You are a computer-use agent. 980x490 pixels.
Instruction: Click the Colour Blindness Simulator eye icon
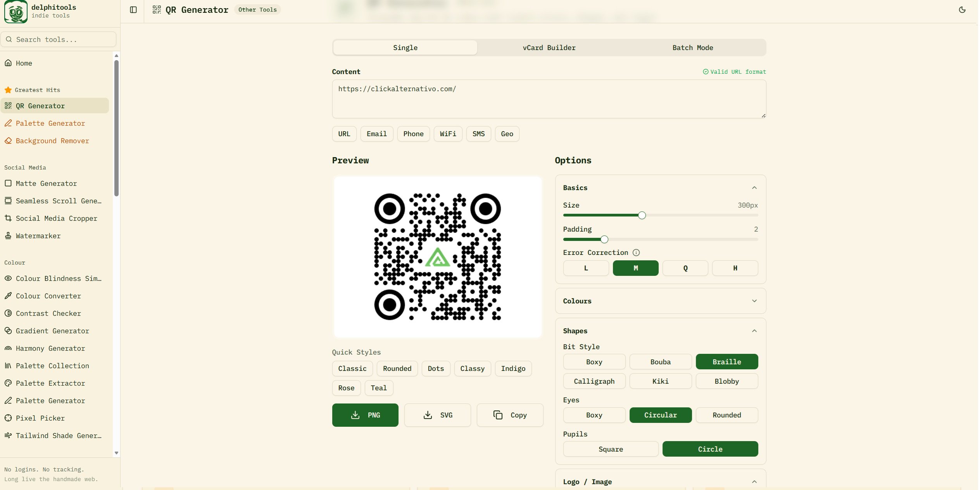tap(8, 278)
